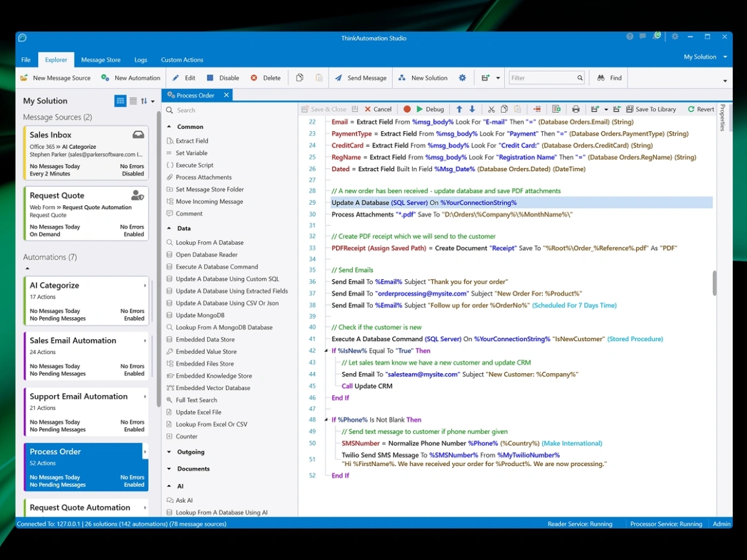Click the Send Message button
This screenshot has height=560, width=747.
click(x=360, y=78)
